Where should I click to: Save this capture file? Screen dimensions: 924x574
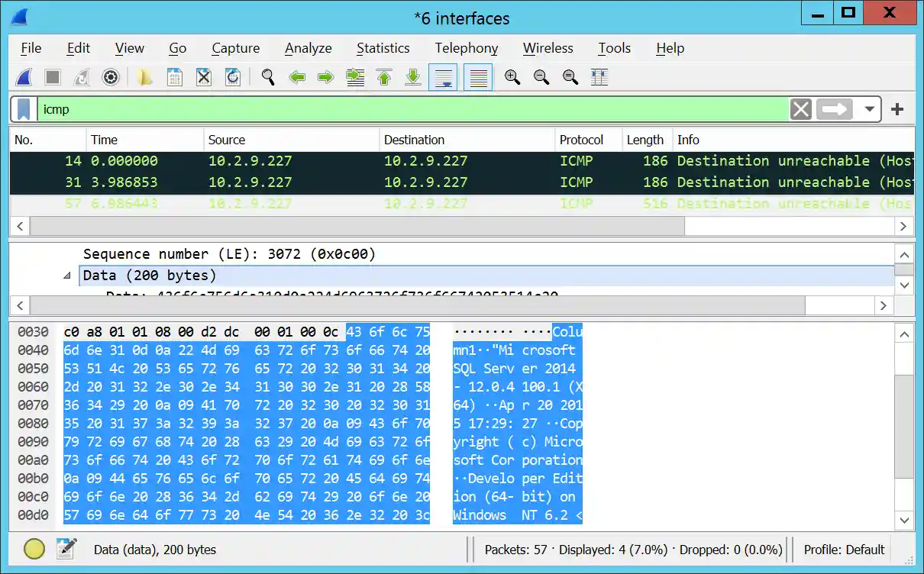tap(175, 77)
